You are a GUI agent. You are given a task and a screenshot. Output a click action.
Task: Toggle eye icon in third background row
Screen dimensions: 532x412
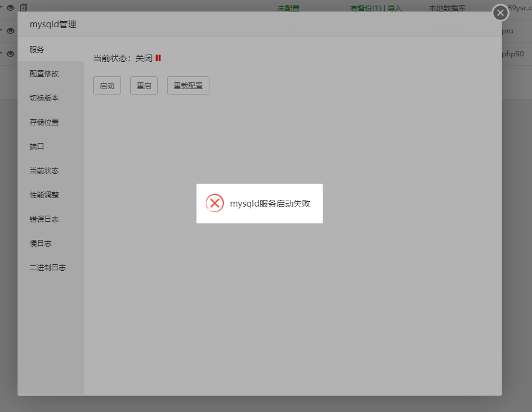10,54
